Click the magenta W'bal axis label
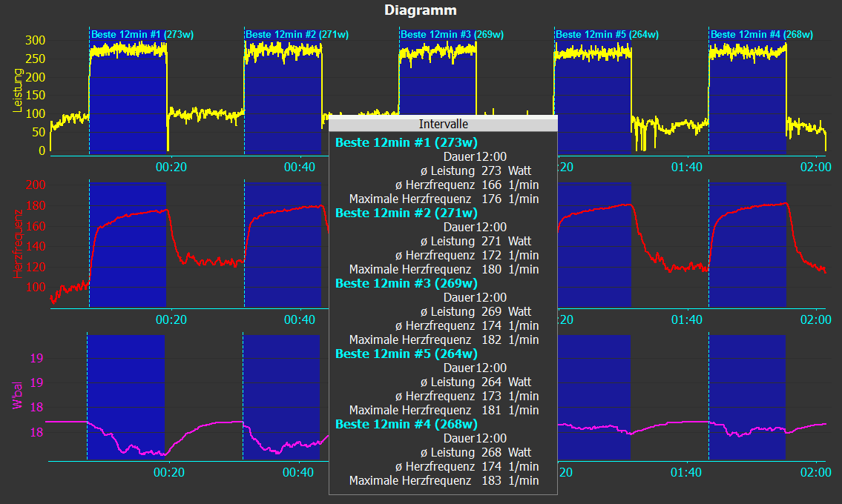Viewport: 842px width, 504px height. pos(19,396)
